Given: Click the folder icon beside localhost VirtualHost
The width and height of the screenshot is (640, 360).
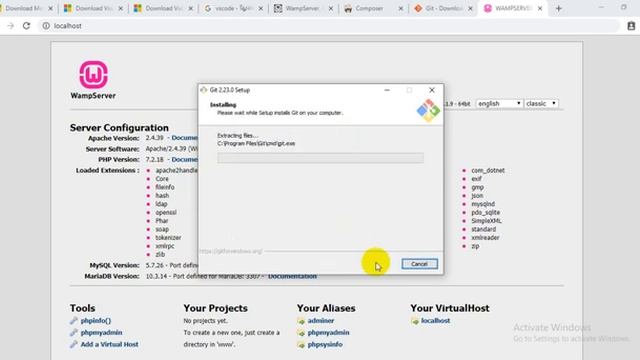Looking at the screenshot, I should pyautogui.click(x=415, y=321).
